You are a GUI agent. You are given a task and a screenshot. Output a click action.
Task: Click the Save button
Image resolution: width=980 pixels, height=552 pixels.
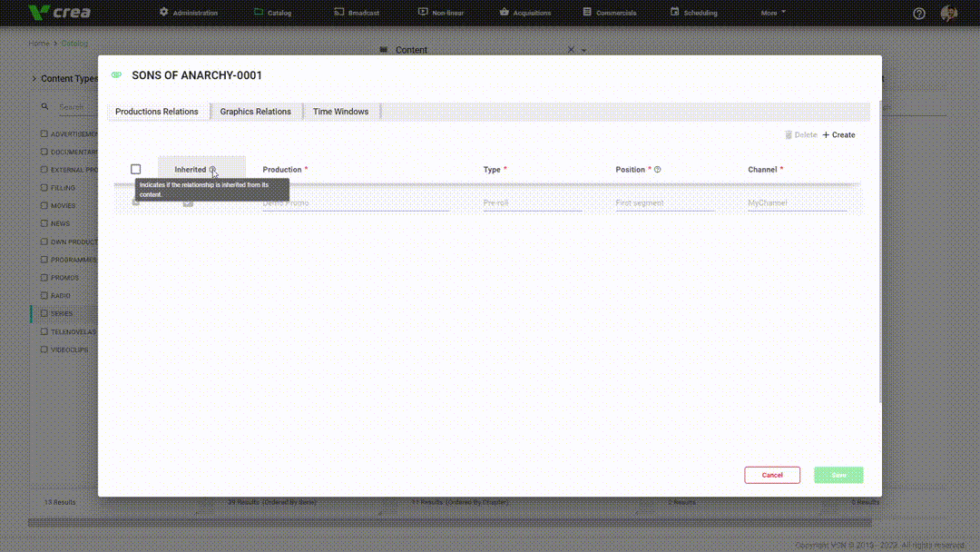click(x=838, y=475)
